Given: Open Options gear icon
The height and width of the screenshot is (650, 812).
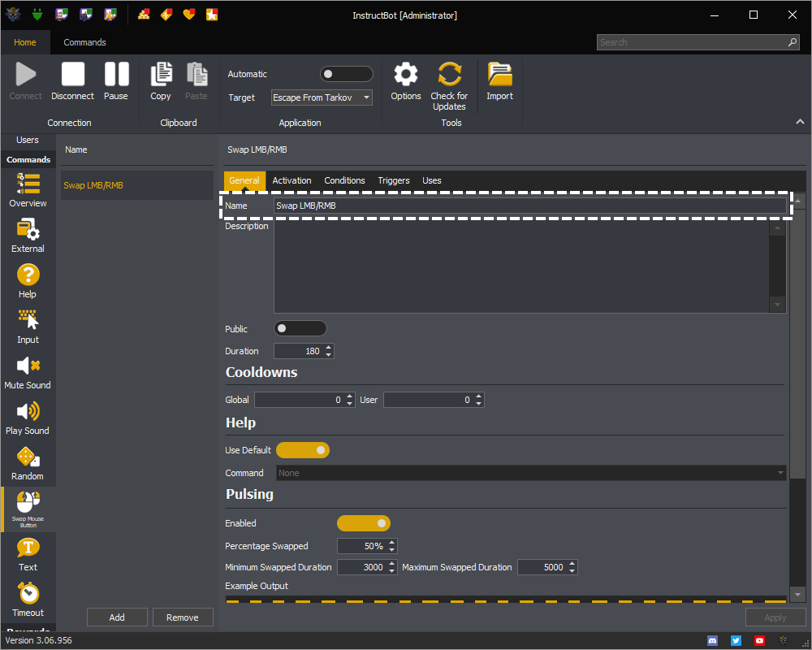Looking at the screenshot, I should coord(405,75).
